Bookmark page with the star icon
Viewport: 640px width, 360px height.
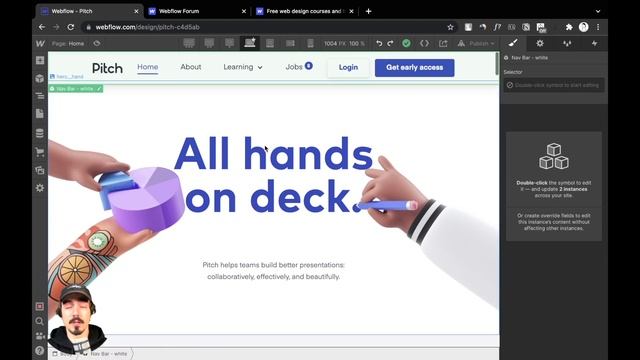[450, 27]
